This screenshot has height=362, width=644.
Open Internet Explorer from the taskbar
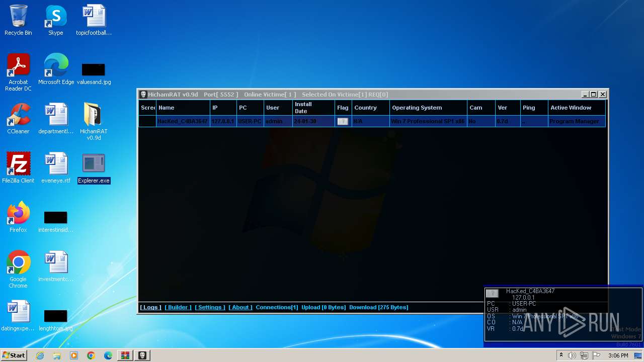point(40,355)
